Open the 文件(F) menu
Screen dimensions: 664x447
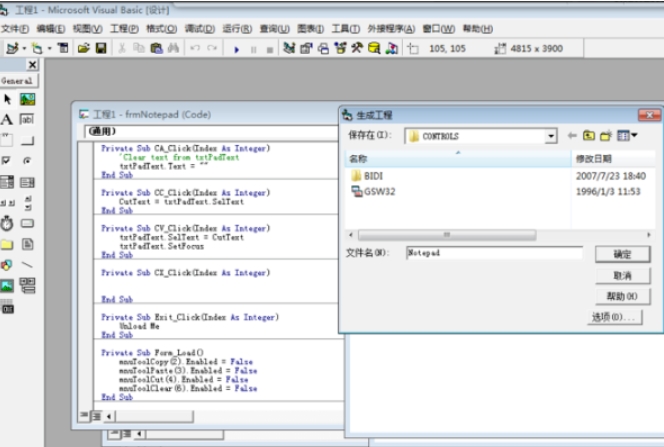coord(14,29)
